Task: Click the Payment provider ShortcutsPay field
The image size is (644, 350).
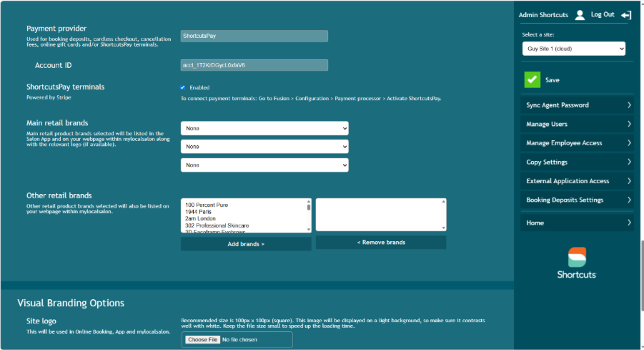Action: pos(254,36)
